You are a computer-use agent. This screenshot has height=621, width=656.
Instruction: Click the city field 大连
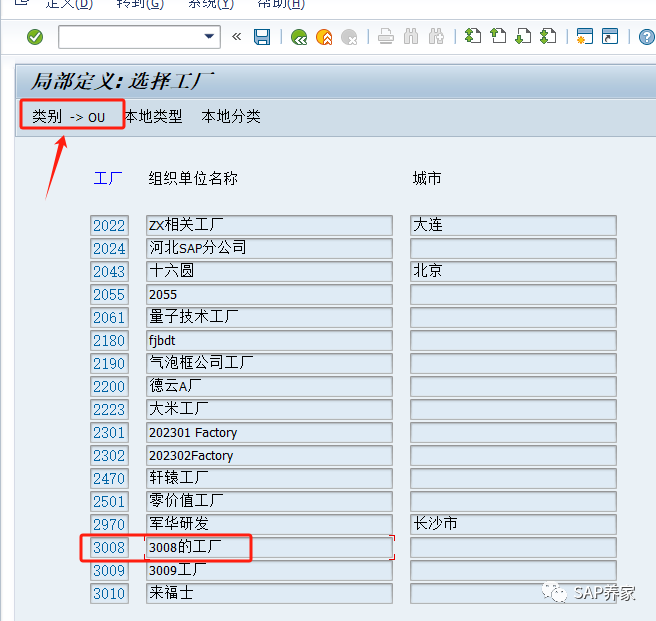tap(513, 226)
